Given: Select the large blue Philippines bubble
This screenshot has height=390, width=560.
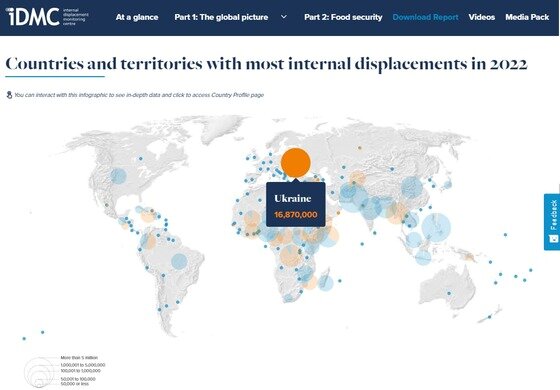Looking at the screenshot, I should point(436,227).
